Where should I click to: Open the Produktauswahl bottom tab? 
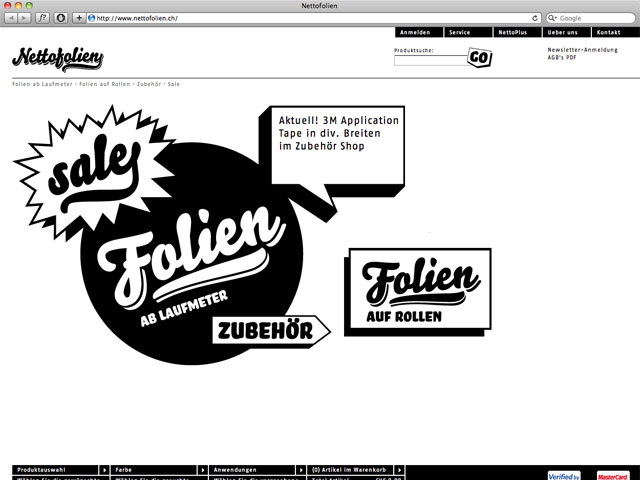(55, 470)
